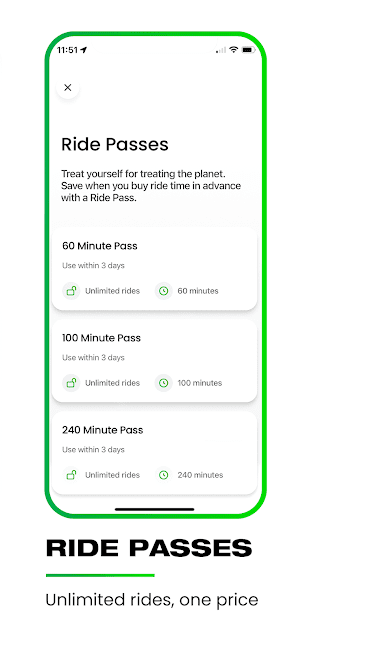Image resolution: width=366 pixels, height=650 pixels.
Task: Tap the cellular signal bars icon
Action: point(221,50)
